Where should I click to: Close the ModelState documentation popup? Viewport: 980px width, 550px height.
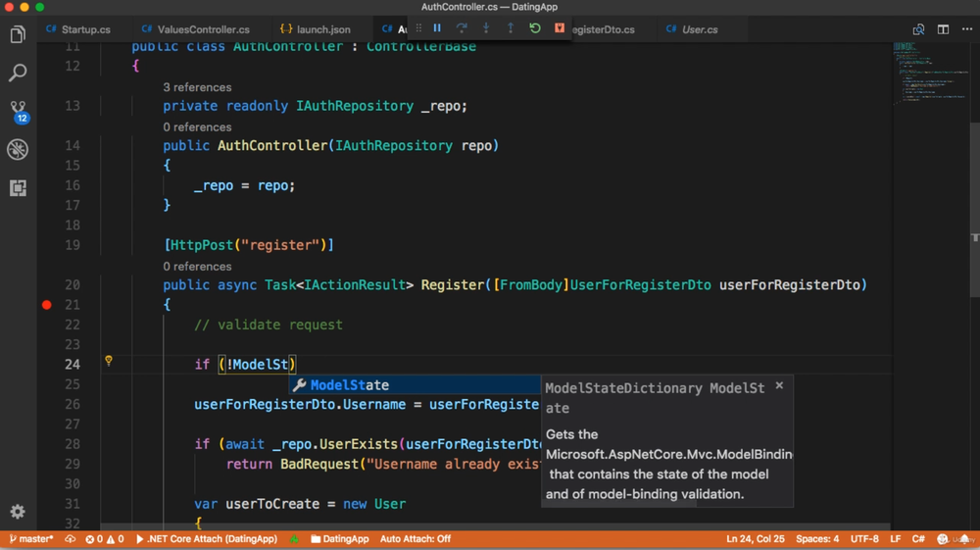click(x=779, y=385)
